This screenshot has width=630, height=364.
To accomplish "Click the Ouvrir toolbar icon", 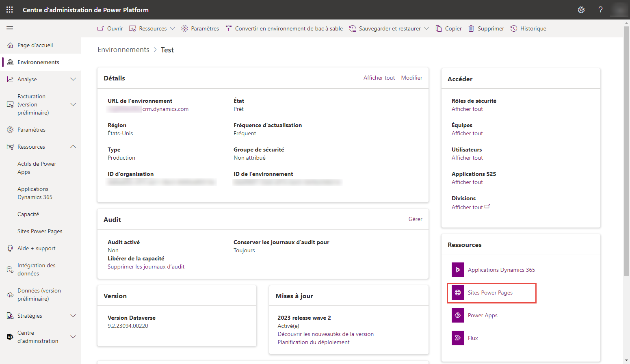I will [100, 28].
